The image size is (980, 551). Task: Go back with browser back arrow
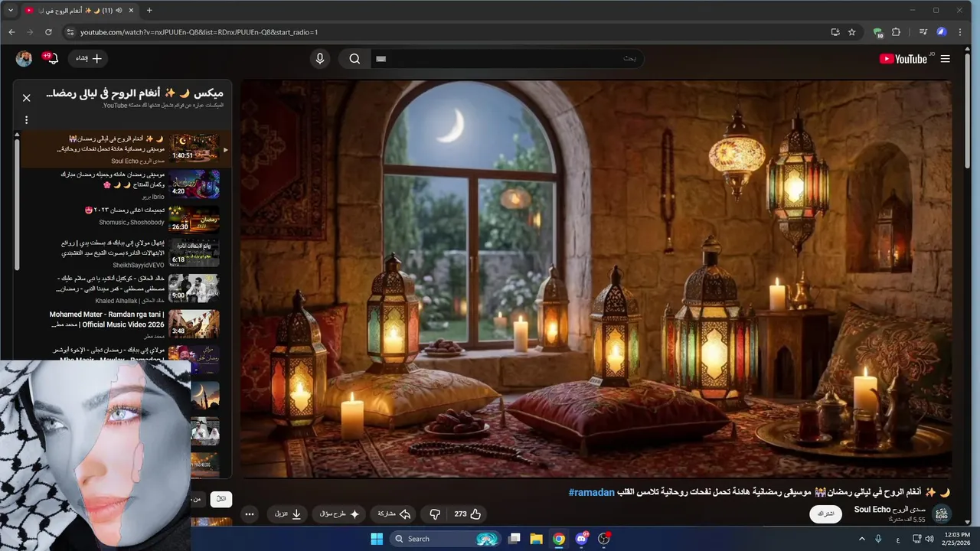(x=11, y=32)
